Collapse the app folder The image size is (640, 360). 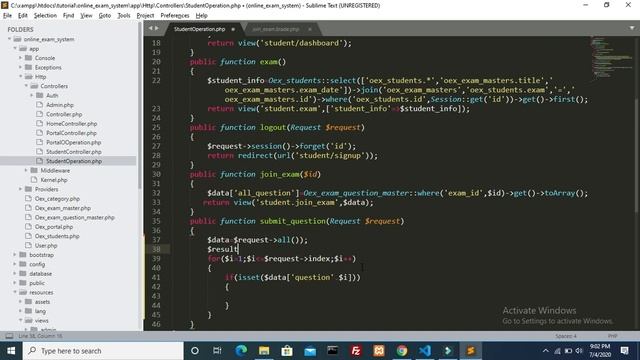tap(15, 49)
